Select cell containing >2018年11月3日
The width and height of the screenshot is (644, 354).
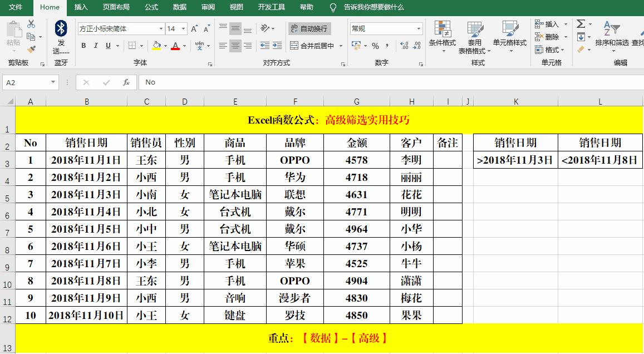click(x=515, y=160)
